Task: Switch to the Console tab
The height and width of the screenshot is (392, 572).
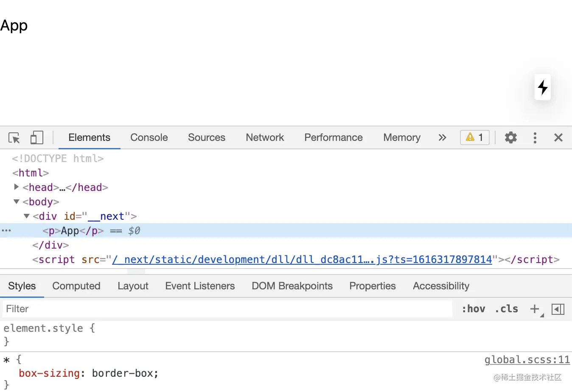Action: coord(149,137)
